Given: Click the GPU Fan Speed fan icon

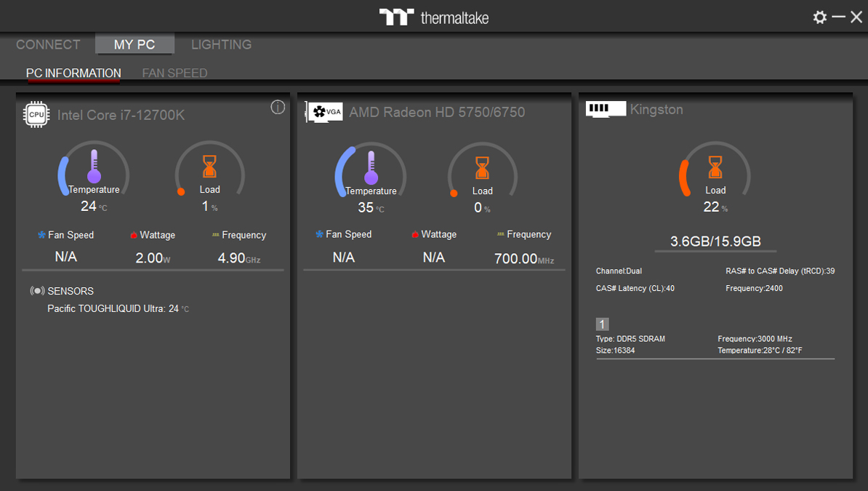Looking at the screenshot, I should pos(319,234).
